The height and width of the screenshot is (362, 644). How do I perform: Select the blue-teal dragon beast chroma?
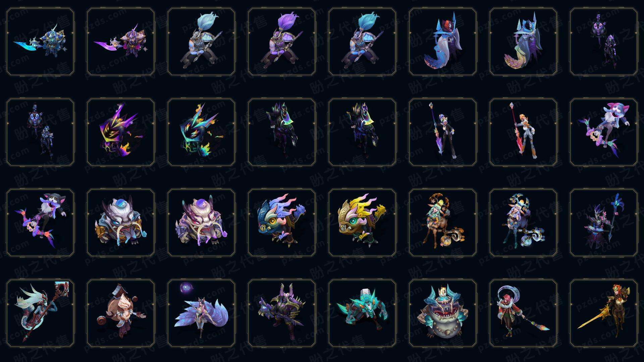tap(282, 223)
